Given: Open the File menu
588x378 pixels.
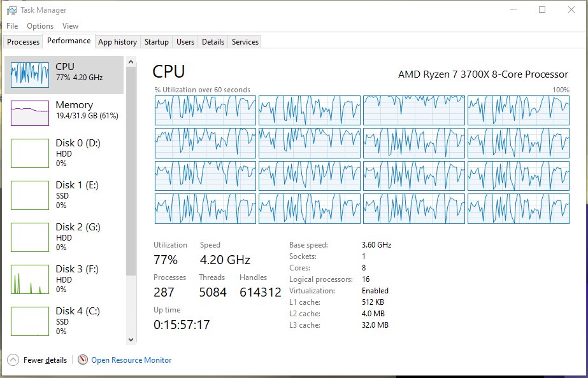Looking at the screenshot, I should pos(12,26).
